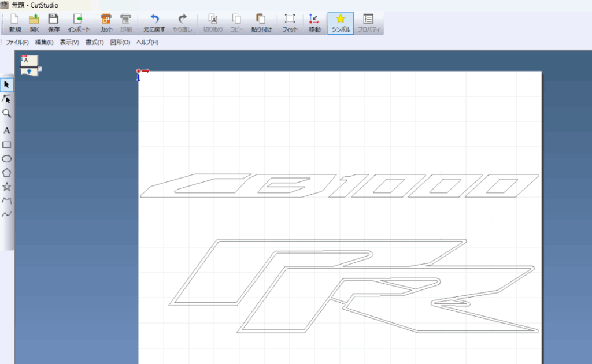Viewport: 592px width, 364px height.
Task: Open プロパティ properties
Action: (368, 23)
